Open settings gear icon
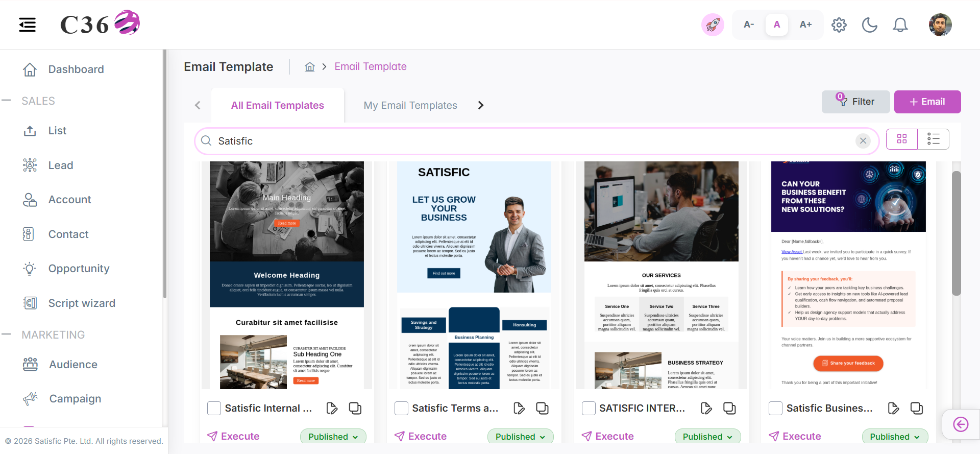 click(839, 25)
